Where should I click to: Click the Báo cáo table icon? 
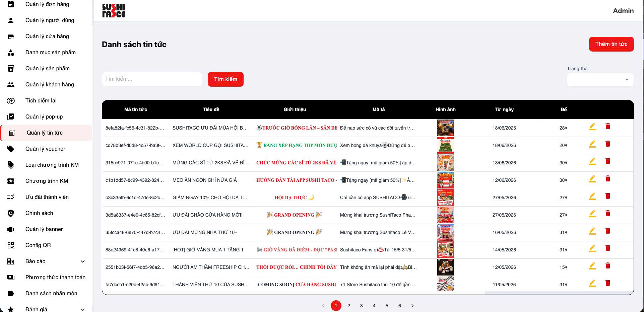pyautogui.click(x=11, y=261)
